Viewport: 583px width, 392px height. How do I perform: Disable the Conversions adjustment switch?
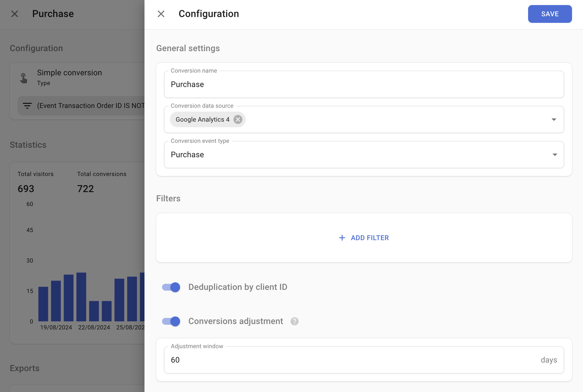(x=171, y=321)
